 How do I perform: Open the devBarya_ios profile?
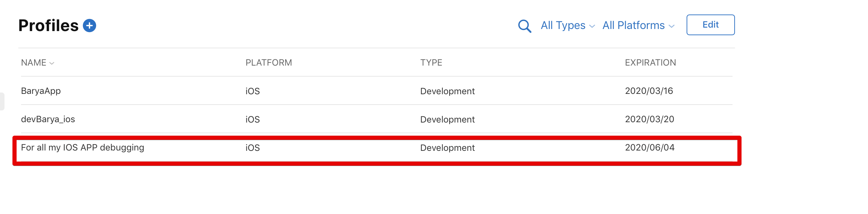(48, 119)
